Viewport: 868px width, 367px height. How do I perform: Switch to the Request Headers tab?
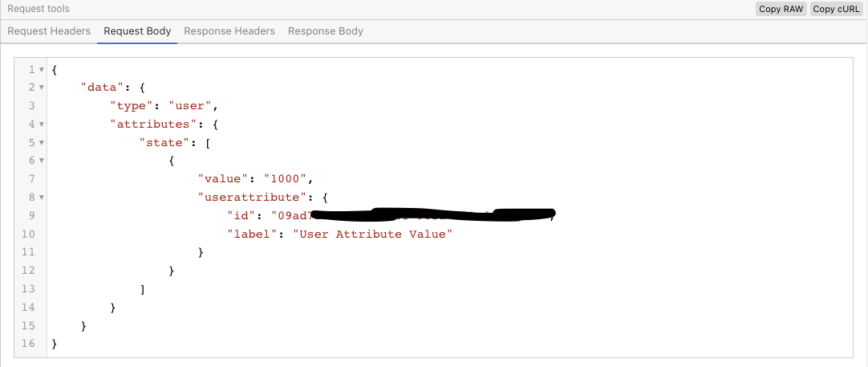point(49,31)
